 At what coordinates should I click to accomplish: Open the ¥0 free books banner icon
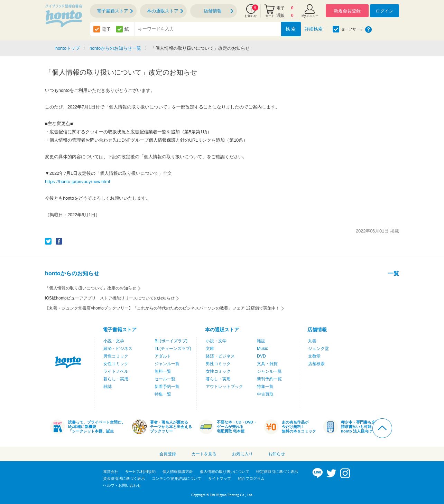point(271,427)
